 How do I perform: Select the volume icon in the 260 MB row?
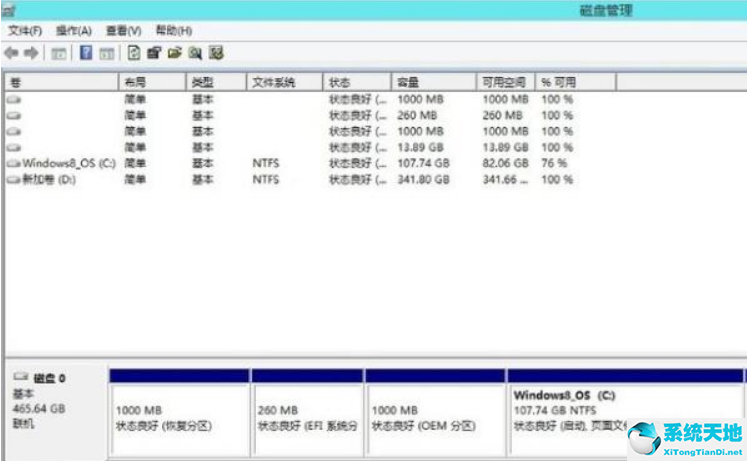(x=14, y=115)
